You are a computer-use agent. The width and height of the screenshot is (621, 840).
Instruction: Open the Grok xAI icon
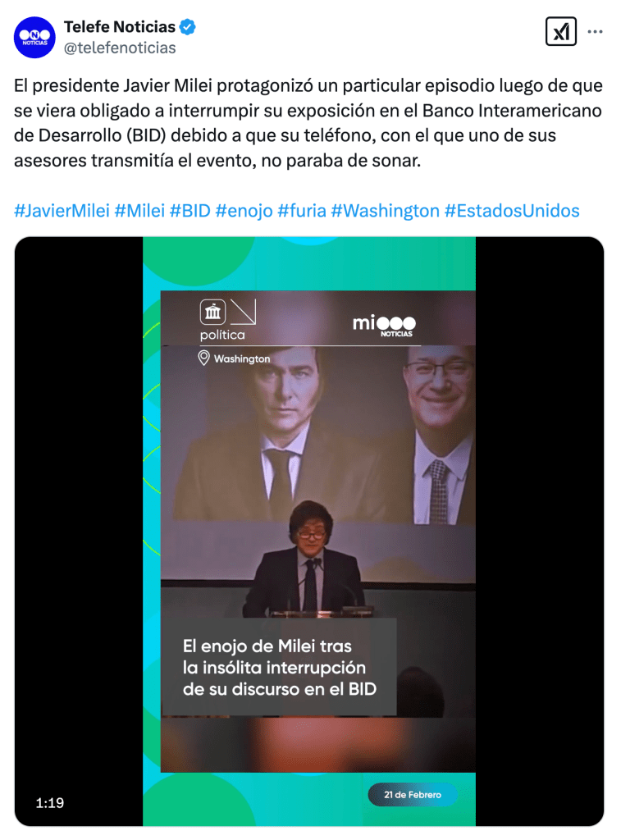click(x=560, y=32)
